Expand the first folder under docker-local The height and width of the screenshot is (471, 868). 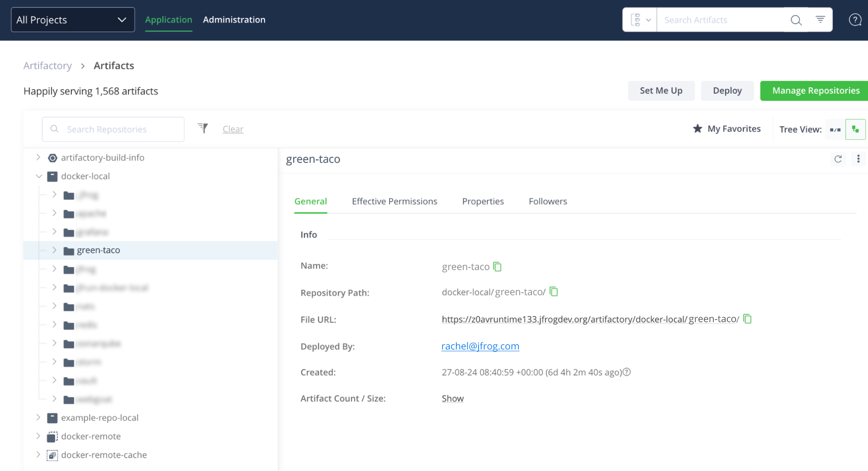54,194
